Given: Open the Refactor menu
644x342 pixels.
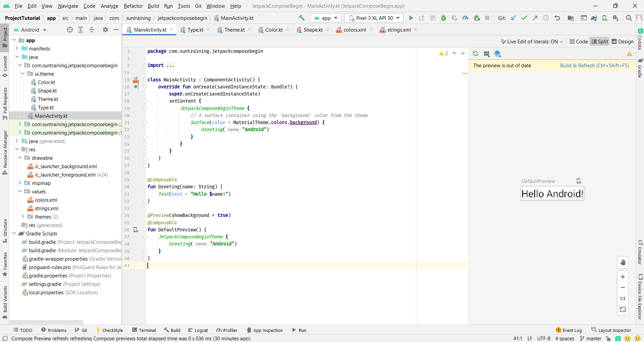Looking at the screenshot, I should 133,6.
